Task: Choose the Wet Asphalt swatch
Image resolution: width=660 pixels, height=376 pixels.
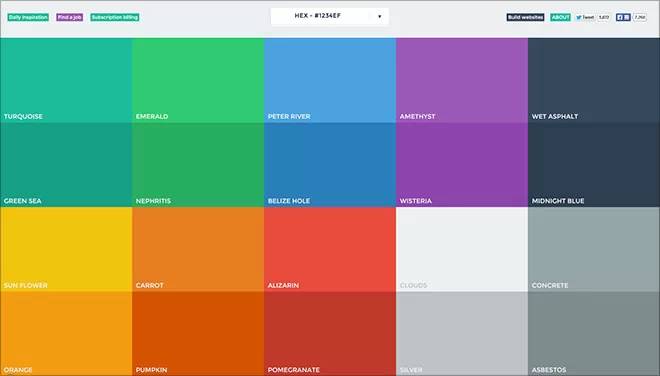Action: click(x=594, y=80)
